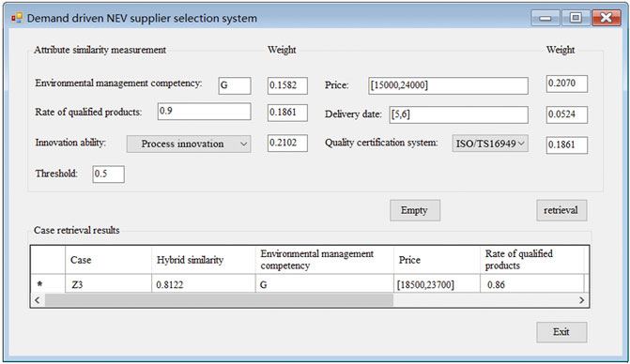Screen dimensions: 630x364
Task: Close the supplier selection system window
Action: click(607, 18)
